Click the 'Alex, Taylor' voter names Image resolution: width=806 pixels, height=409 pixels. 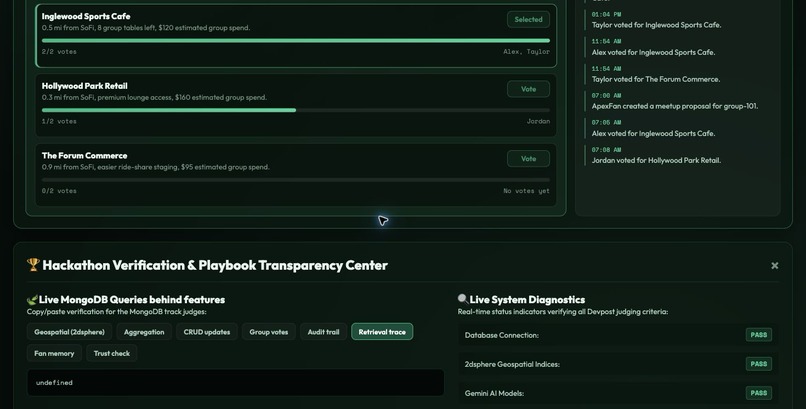(526, 52)
